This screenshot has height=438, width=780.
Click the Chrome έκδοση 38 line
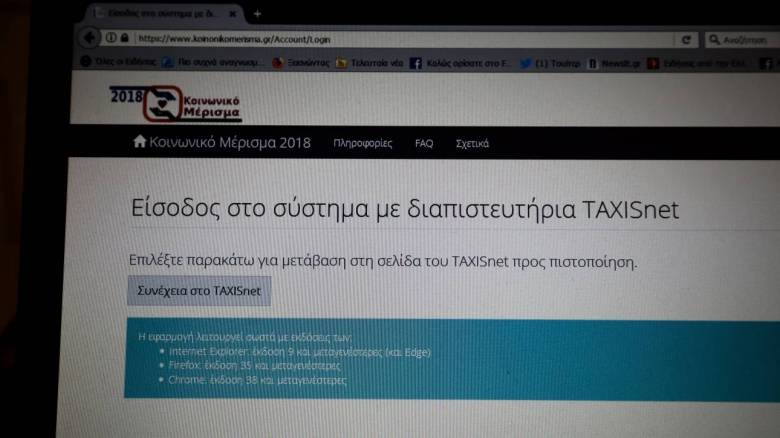click(257, 380)
